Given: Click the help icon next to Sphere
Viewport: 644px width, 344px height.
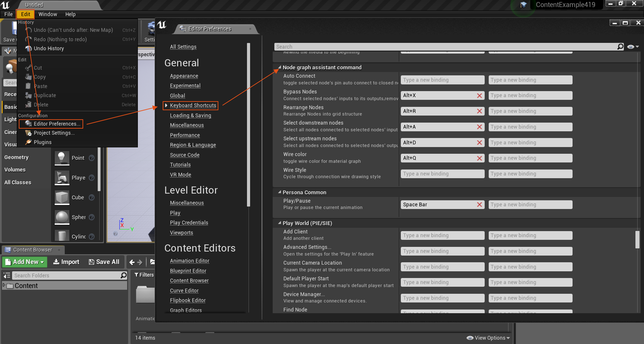Looking at the screenshot, I should coord(92,217).
